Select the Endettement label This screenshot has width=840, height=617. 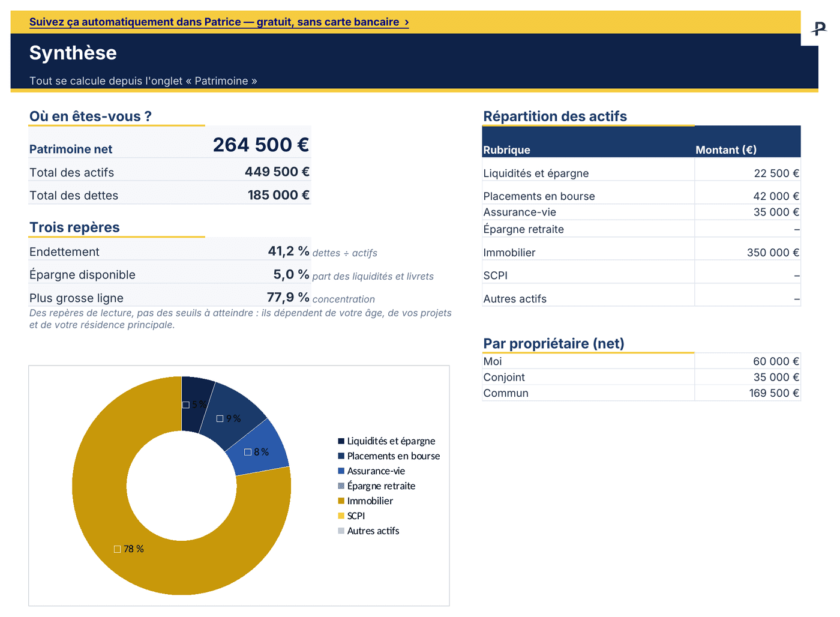[64, 252]
